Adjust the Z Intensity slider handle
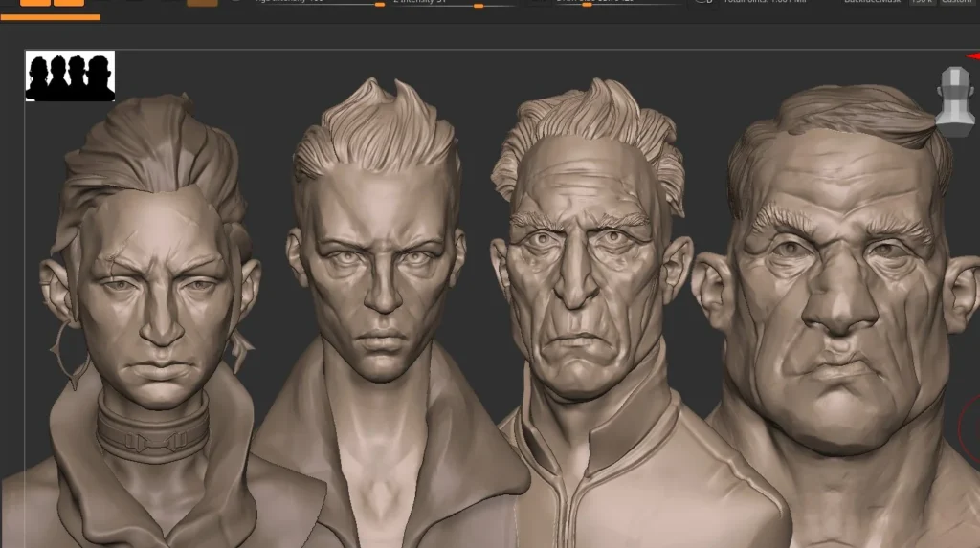980x548 pixels. (479, 5)
